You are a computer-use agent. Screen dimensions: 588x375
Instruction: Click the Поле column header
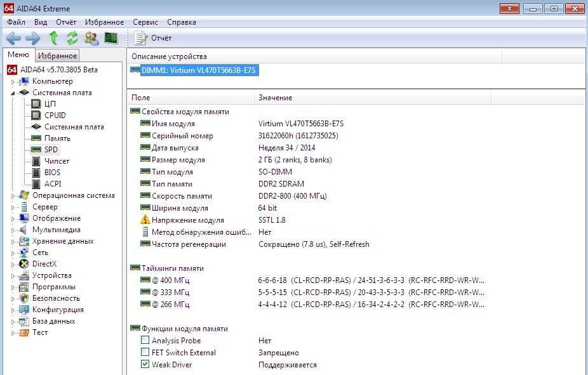point(190,98)
